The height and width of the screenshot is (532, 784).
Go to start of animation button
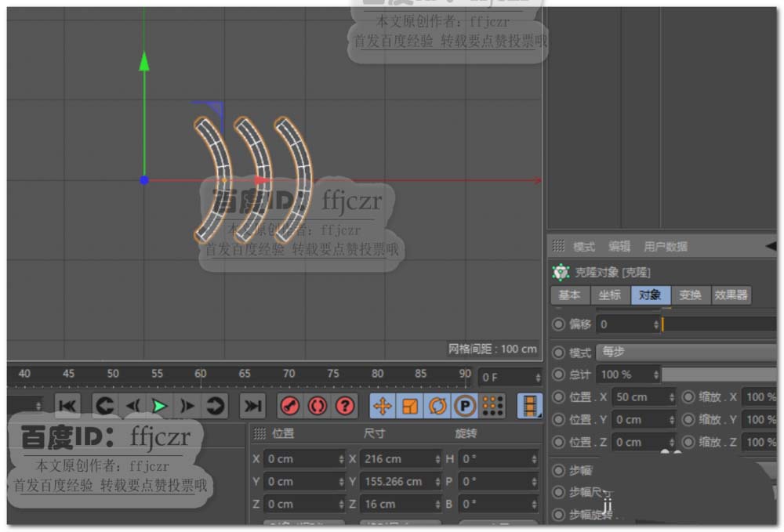(x=67, y=405)
